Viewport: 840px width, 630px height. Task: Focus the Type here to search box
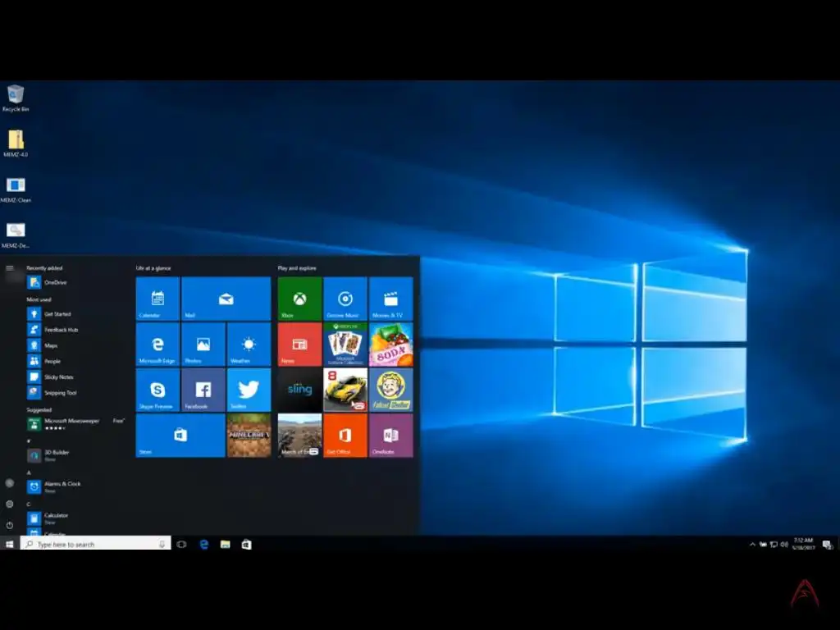point(95,545)
